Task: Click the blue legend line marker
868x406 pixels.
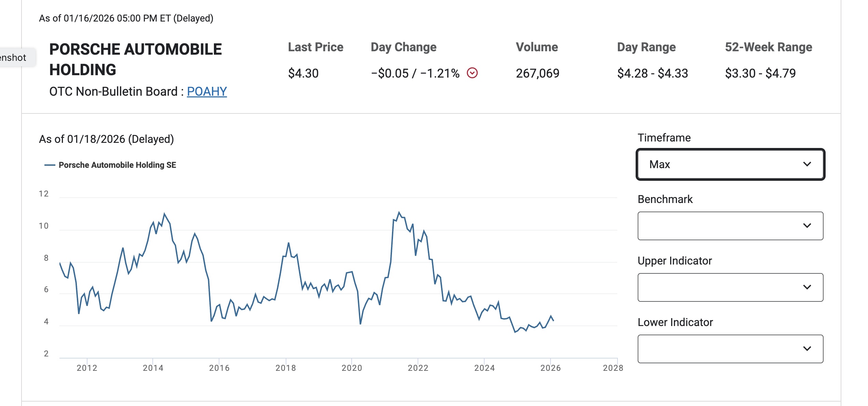Action: [50, 165]
